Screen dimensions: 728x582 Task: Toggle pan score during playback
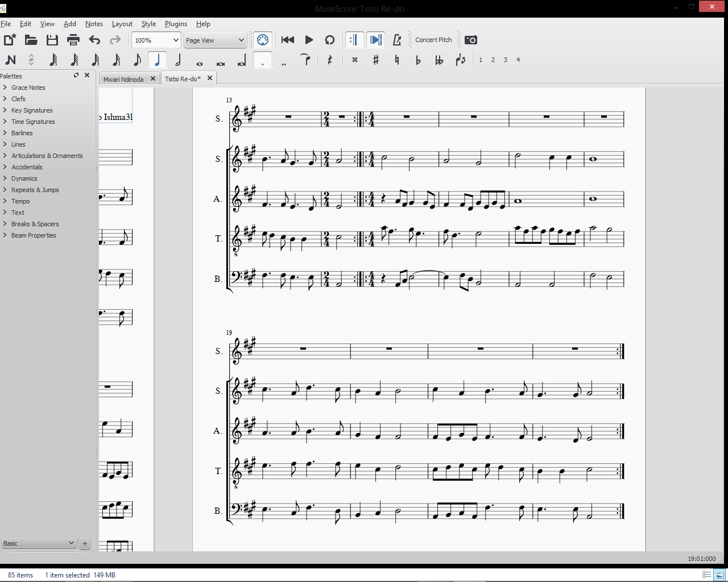pos(376,40)
